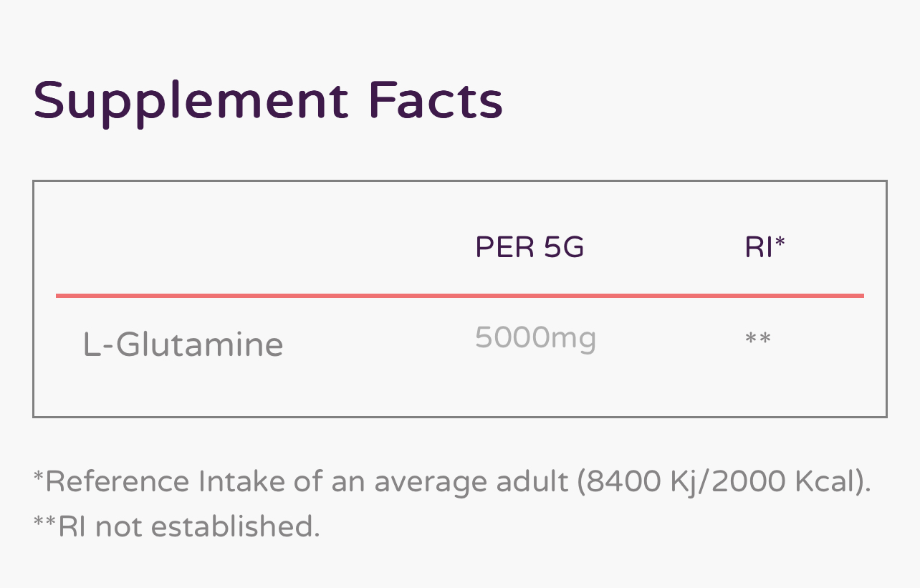Screen dimensions: 920x588
Task: Click the L-Glutamine row label
Action: pyautogui.click(x=183, y=344)
